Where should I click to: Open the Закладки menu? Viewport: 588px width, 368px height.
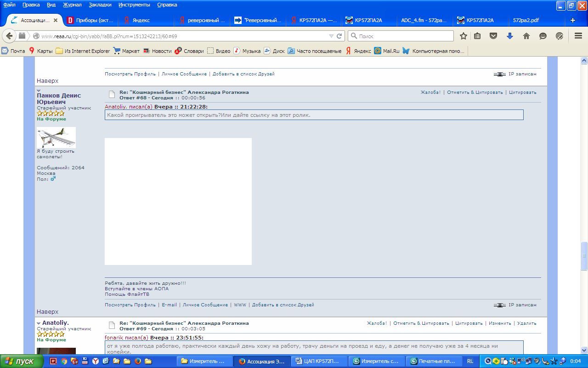point(100,5)
